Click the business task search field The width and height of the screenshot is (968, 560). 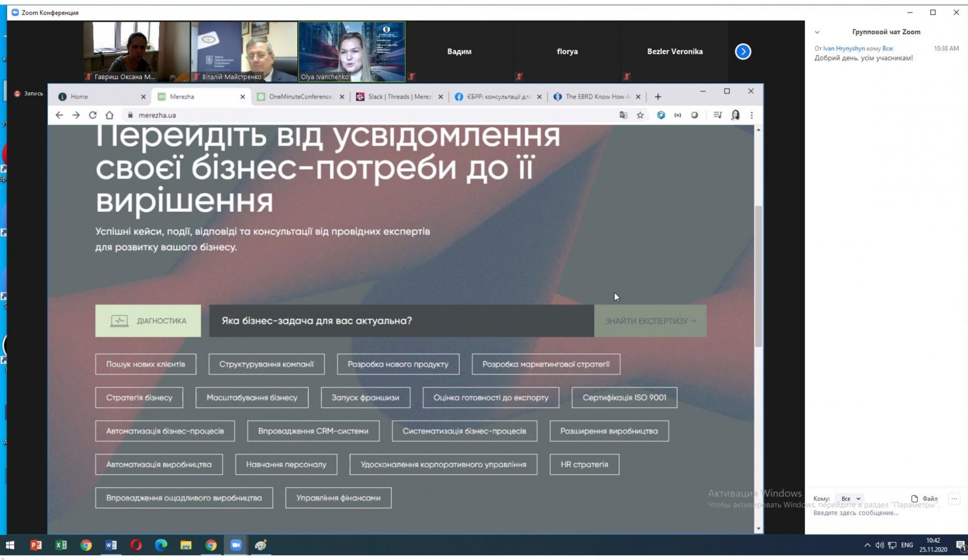[x=402, y=321]
